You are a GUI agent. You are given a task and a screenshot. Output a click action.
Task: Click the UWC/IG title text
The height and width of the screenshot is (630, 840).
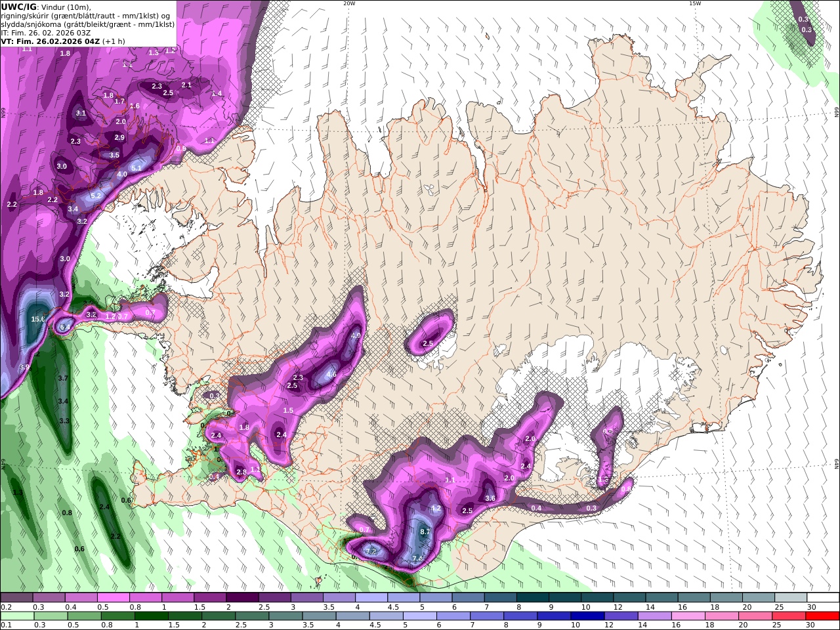pos(18,7)
